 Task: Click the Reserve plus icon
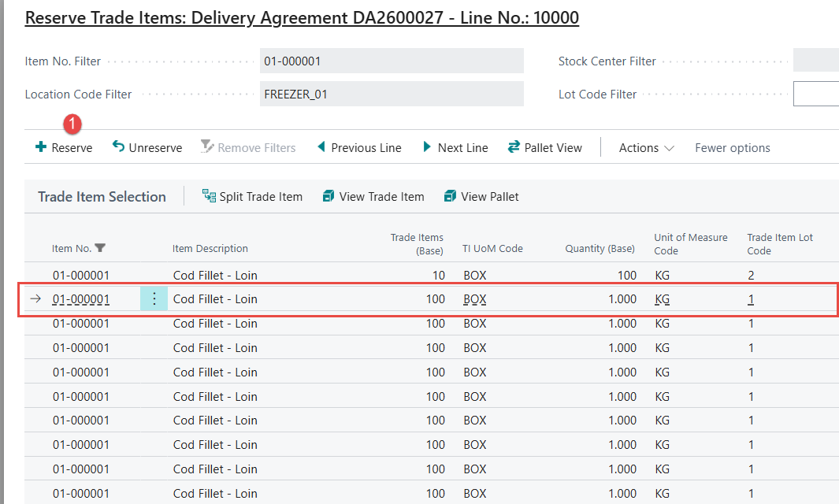(41, 147)
